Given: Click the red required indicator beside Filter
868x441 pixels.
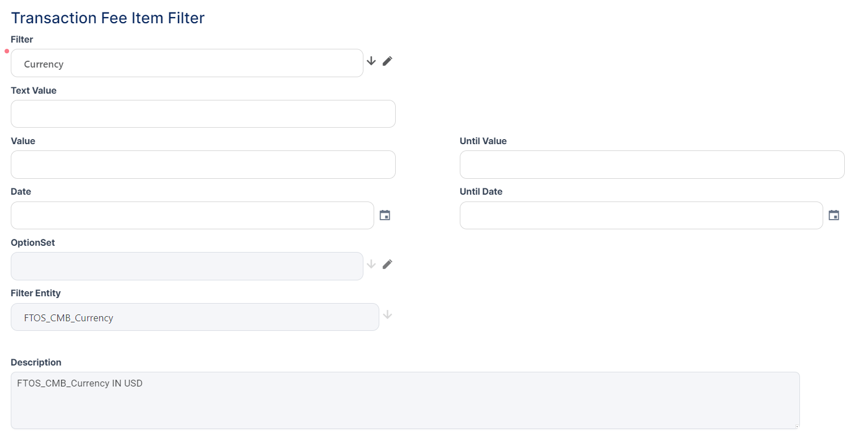Looking at the screenshot, I should [x=7, y=51].
